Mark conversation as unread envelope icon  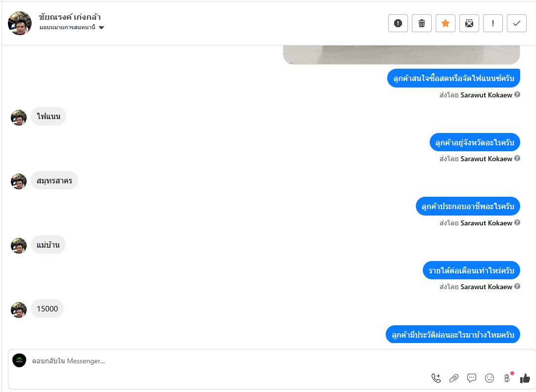pos(469,23)
